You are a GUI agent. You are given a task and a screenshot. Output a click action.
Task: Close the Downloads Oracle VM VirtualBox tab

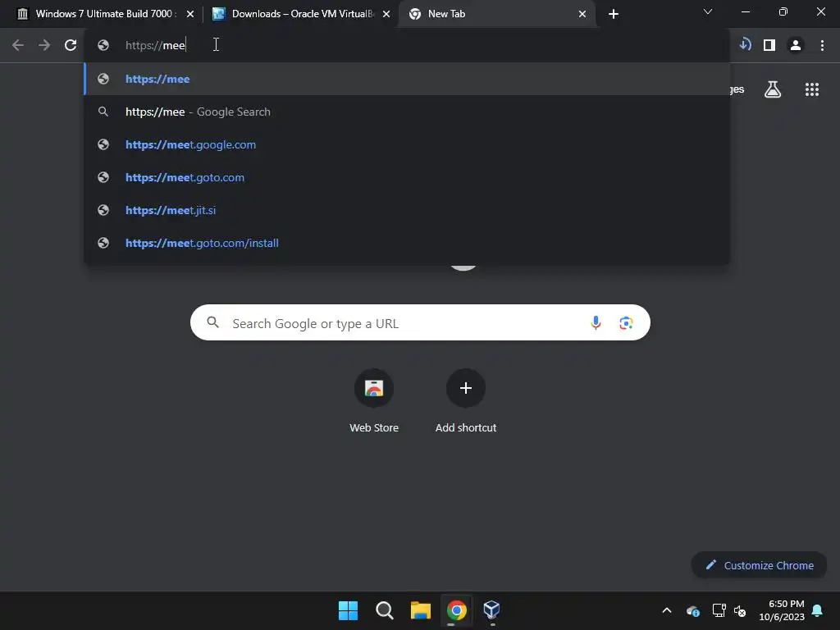pos(386,15)
